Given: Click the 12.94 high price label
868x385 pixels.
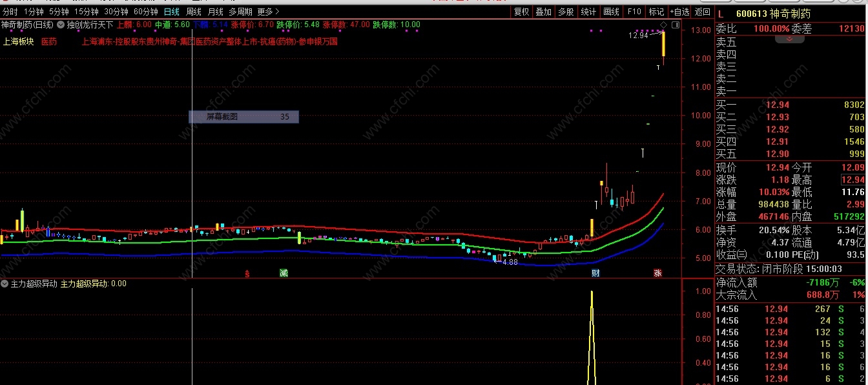Looking at the screenshot, I should click(638, 36).
